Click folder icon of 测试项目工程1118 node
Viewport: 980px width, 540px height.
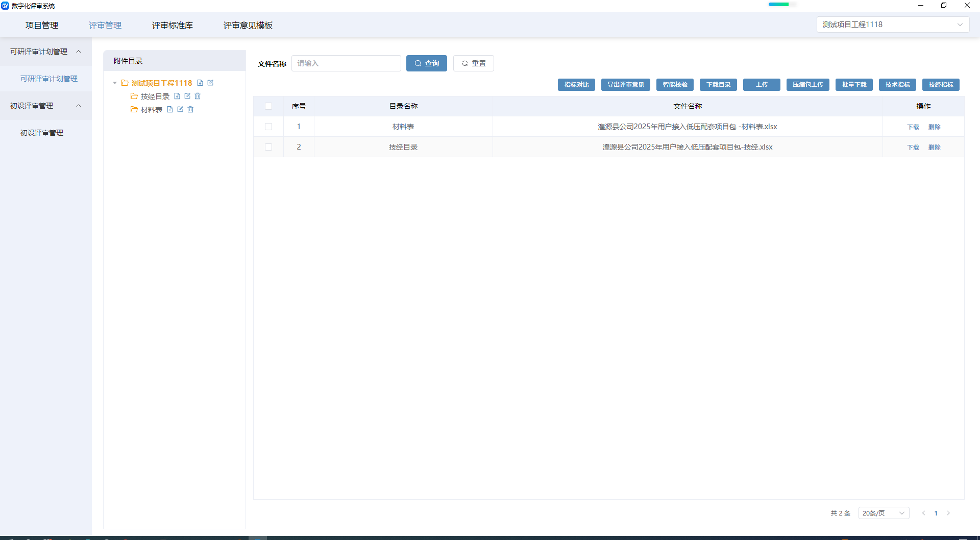coord(125,83)
